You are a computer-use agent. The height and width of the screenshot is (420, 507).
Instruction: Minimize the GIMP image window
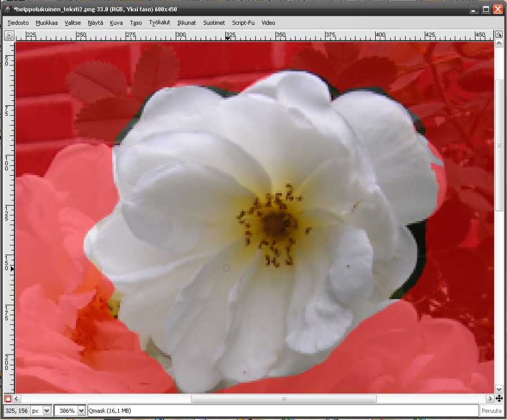click(x=474, y=9)
